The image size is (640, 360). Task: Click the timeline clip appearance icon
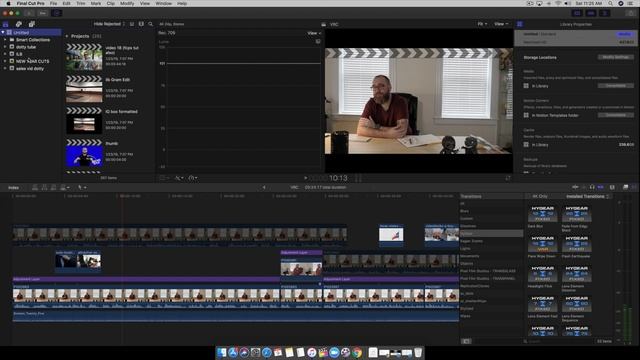point(612,187)
